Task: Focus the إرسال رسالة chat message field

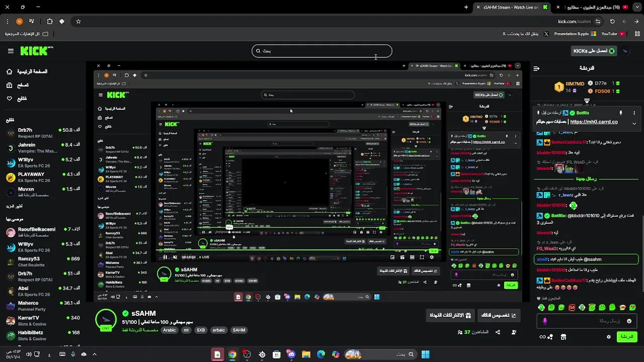Action: [587, 321]
